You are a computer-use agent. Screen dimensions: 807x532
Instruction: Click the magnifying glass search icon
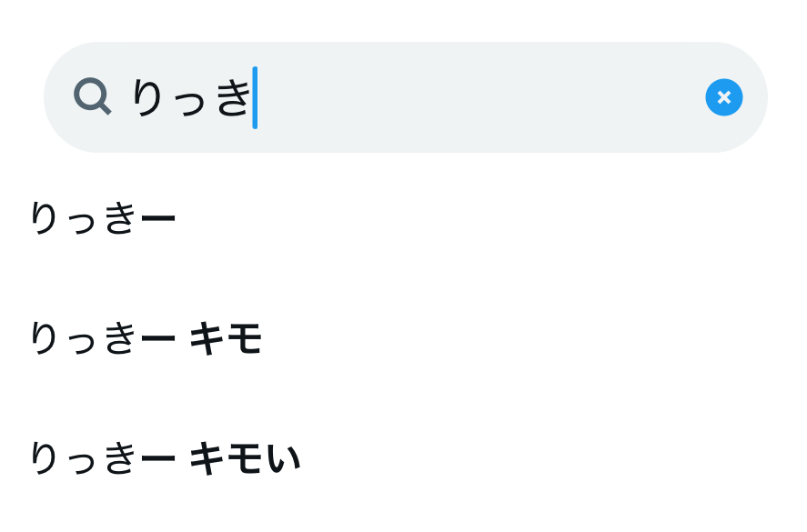click(x=92, y=96)
